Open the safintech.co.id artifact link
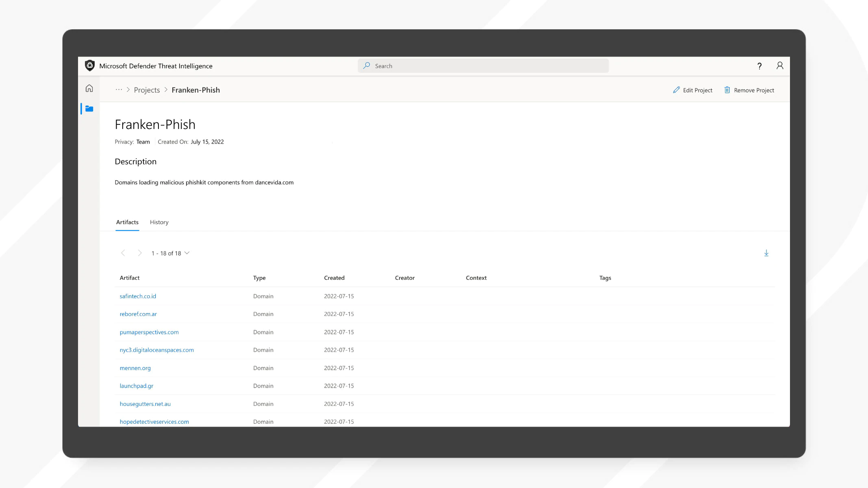Screen dimensions: 868x488 [x=138, y=296]
